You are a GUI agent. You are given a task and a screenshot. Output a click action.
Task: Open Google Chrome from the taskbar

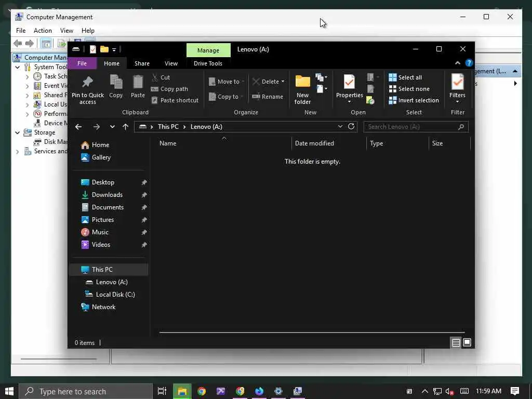pos(202,391)
